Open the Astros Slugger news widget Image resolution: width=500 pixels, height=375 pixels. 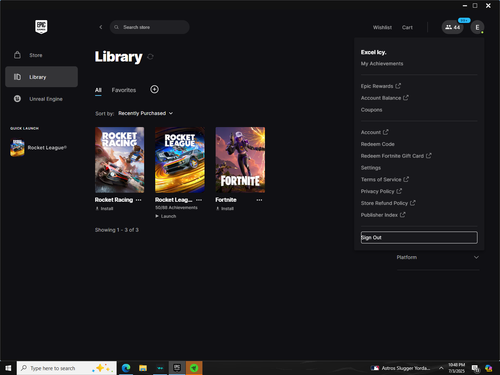[400, 368]
